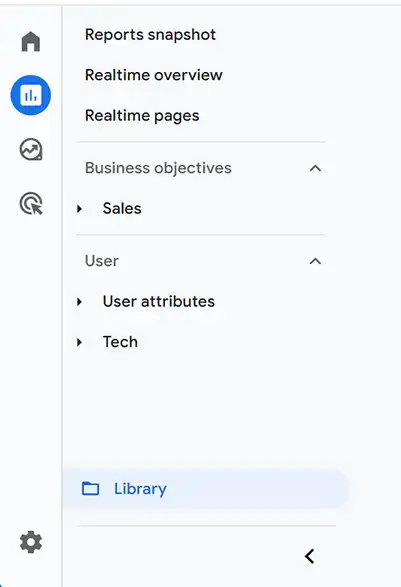Open Admin settings gear icon
The image size is (401, 587).
coord(31,542)
